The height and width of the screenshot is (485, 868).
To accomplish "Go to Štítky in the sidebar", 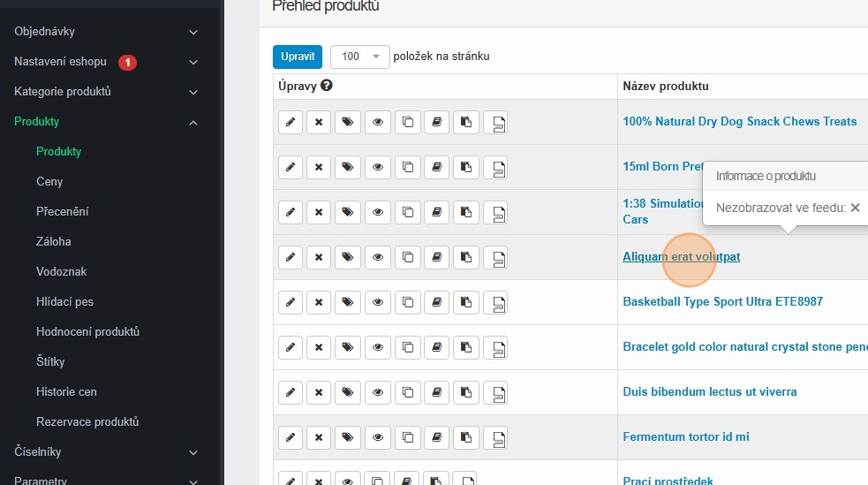I will pyautogui.click(x=50, y=361).
